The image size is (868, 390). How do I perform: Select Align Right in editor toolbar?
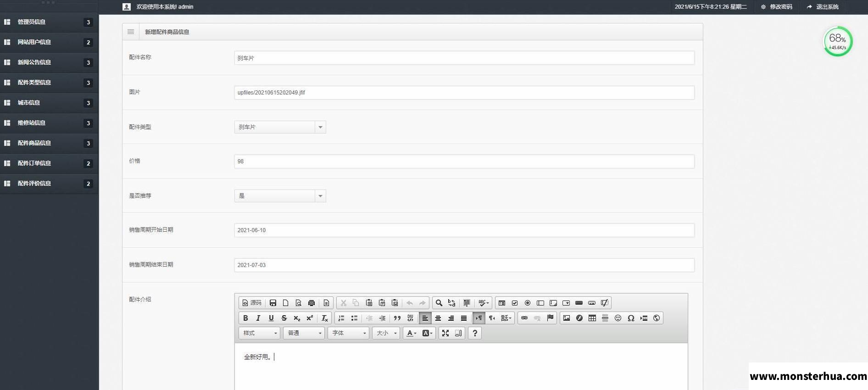pyautogui.click(x=451, y=318)
